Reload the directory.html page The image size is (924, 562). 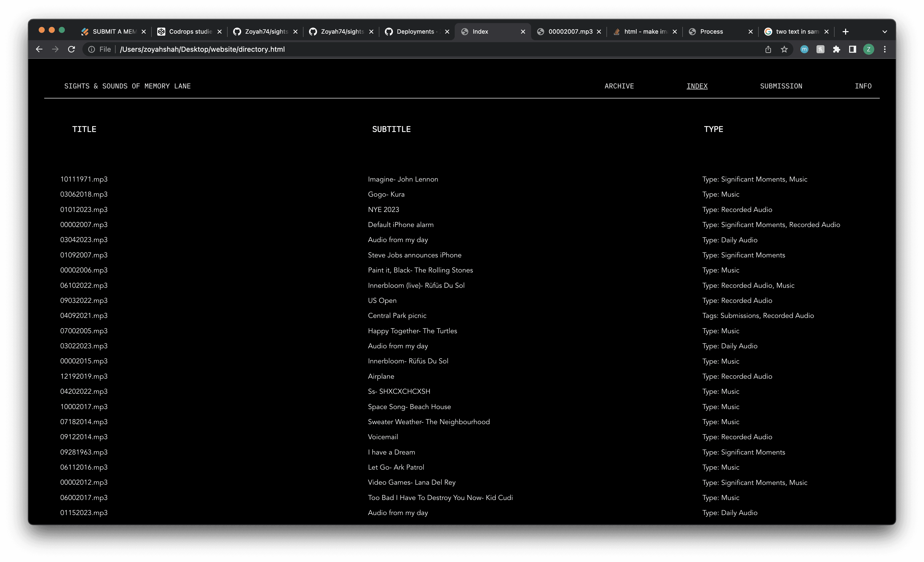(71, 49)
